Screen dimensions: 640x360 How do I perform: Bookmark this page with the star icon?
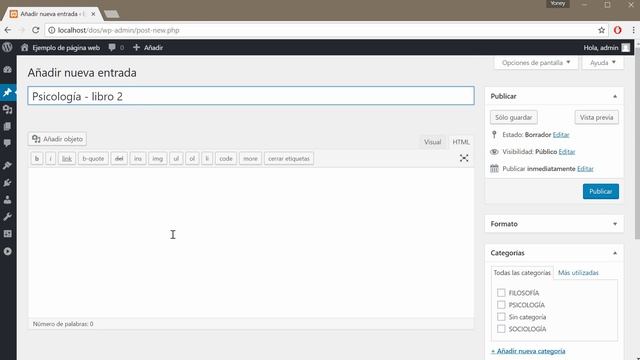pyautogui.click(x=601, y=30)
